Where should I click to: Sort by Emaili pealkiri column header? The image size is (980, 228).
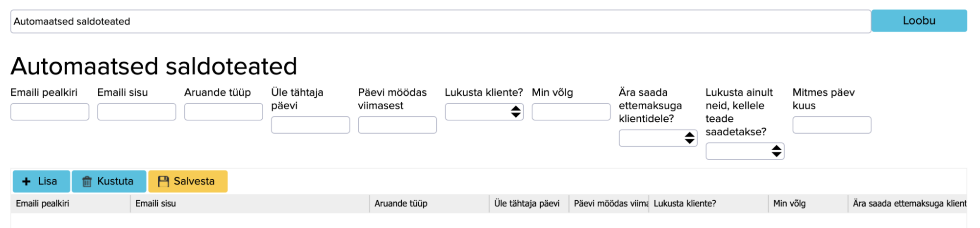(43, 204)
